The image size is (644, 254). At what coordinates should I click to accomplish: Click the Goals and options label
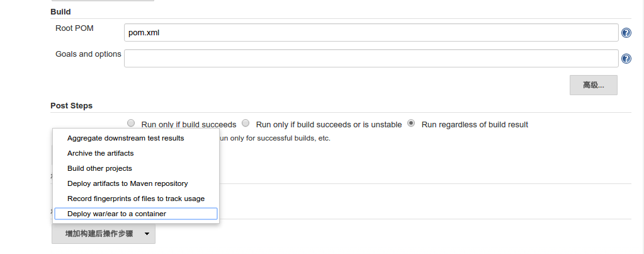(x=88, y=54)
